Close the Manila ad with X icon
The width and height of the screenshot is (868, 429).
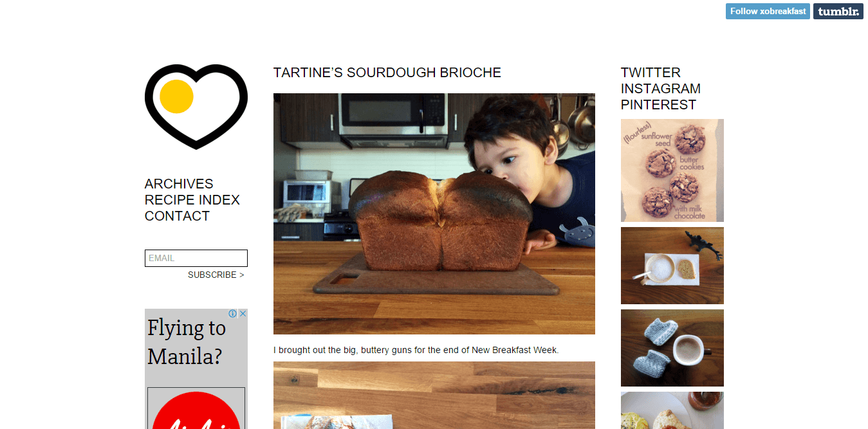[243, 314]
